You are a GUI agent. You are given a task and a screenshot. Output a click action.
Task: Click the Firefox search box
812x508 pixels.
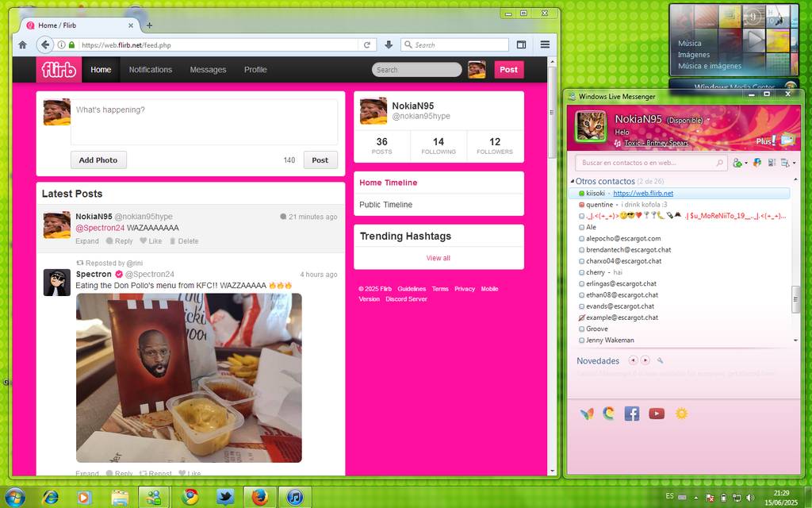pos(454,45)
